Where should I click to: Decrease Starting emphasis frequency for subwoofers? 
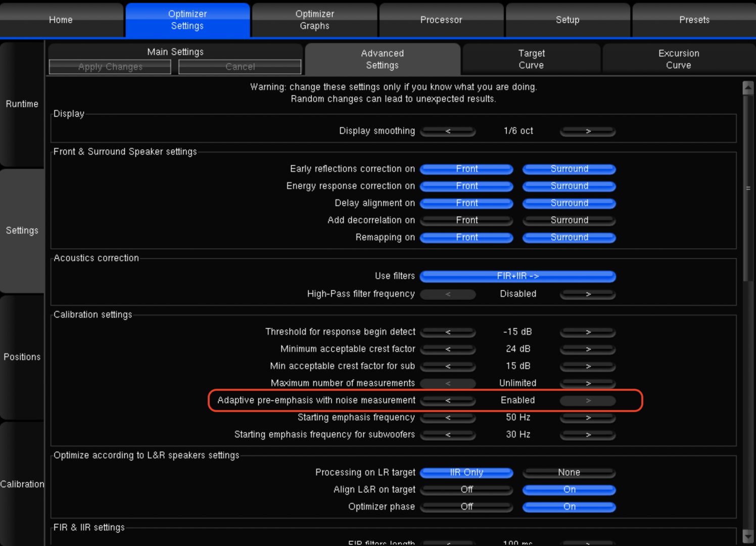click(448, 435)
